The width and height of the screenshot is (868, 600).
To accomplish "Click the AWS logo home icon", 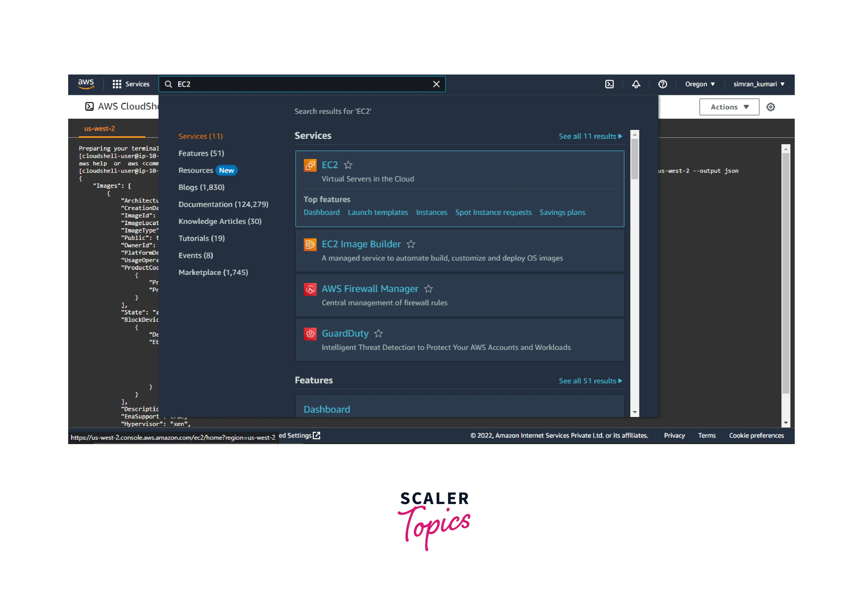I will [86, 84].
